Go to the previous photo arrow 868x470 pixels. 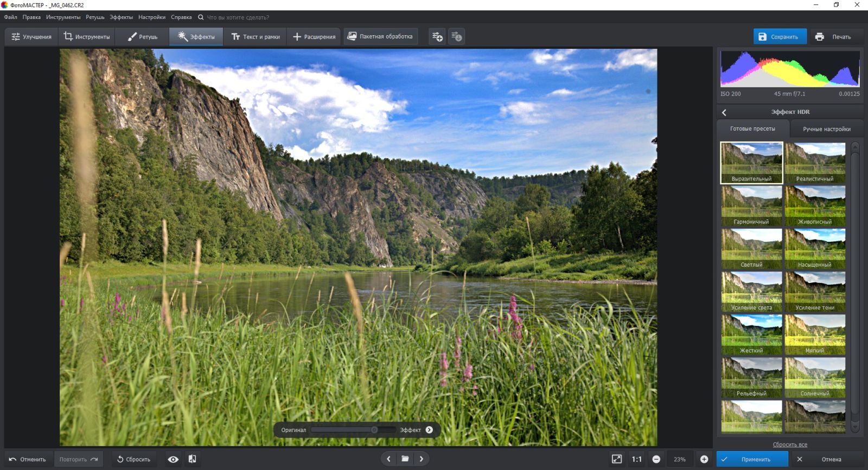click(388, 459)
